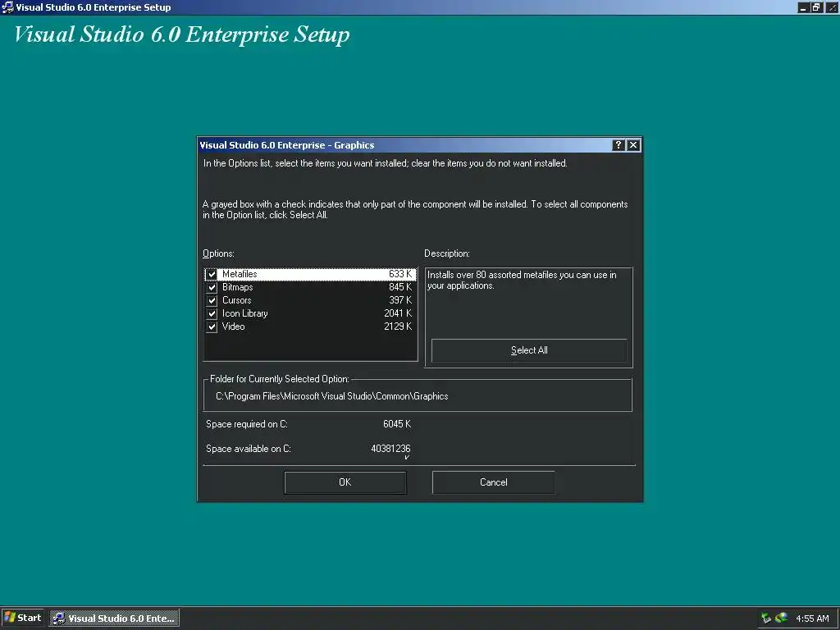
Task: Uncheck the Icon Library checkbox
Action: point(212,314)
